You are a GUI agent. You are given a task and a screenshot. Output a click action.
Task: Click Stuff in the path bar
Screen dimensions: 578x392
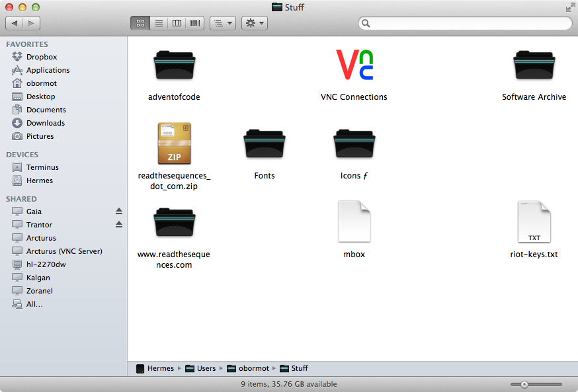pyautogui.click(x=294, y=368)
